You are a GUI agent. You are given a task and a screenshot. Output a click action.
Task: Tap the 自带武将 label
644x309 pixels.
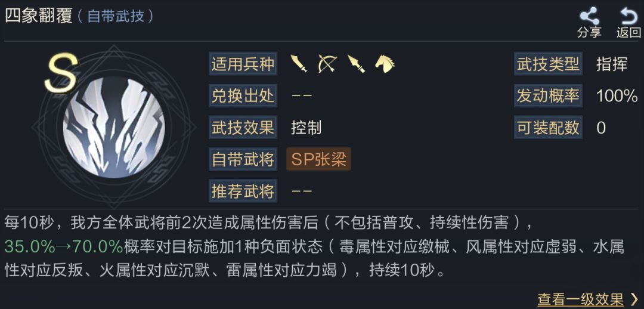click(242, 159)
